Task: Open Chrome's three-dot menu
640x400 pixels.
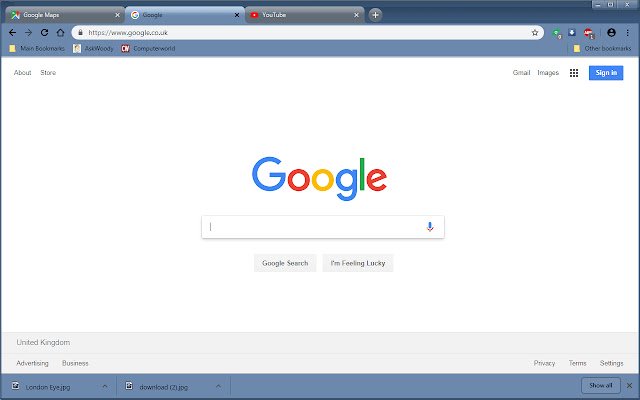Action: point(628,33)
